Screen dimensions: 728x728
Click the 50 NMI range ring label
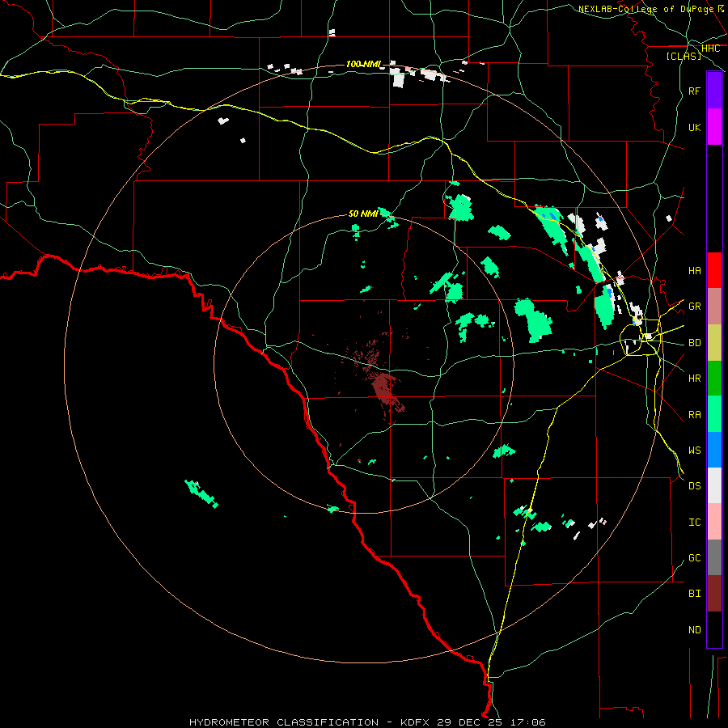click(x=363, y=214)
